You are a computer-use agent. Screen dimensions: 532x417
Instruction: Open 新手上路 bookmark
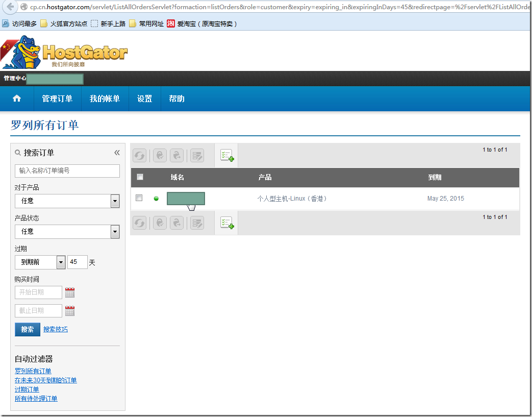108,23
